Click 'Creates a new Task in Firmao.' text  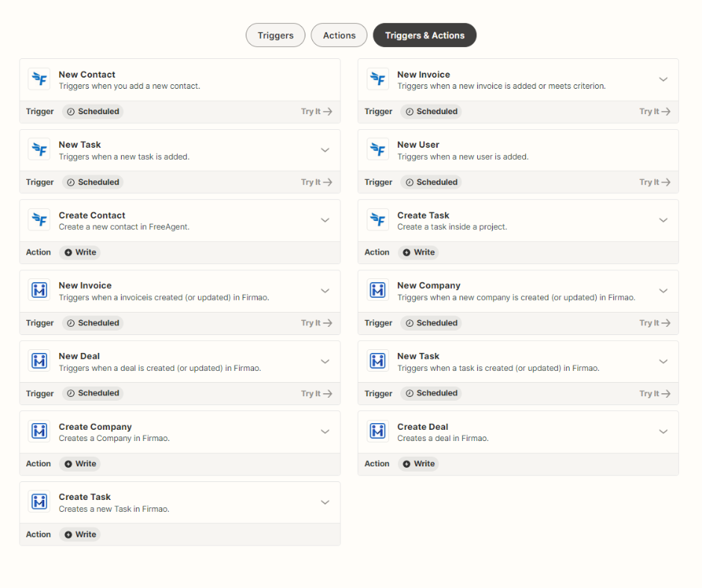point(114,509)
